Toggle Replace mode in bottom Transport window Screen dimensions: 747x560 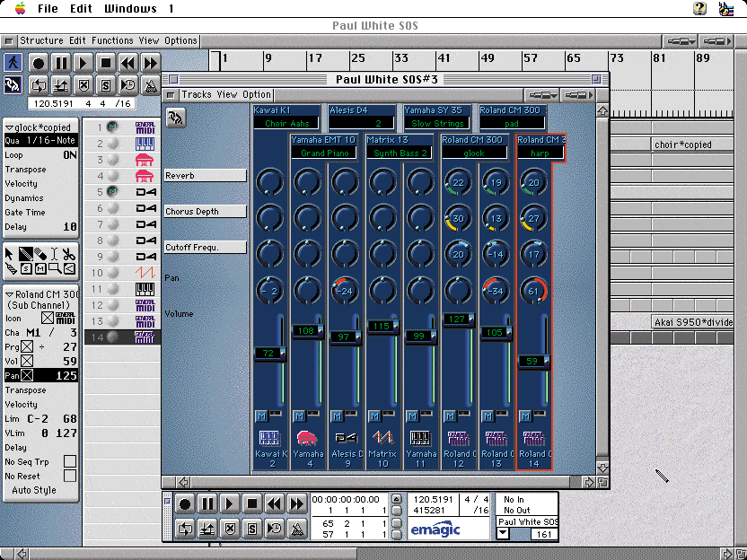point(230,529)
